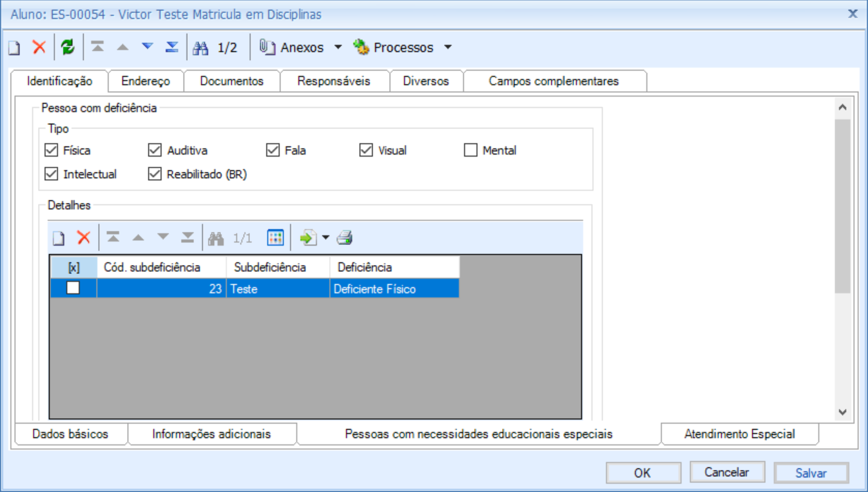Go to last record in main toolbar
868x492 pixels.
pos(172,48)
